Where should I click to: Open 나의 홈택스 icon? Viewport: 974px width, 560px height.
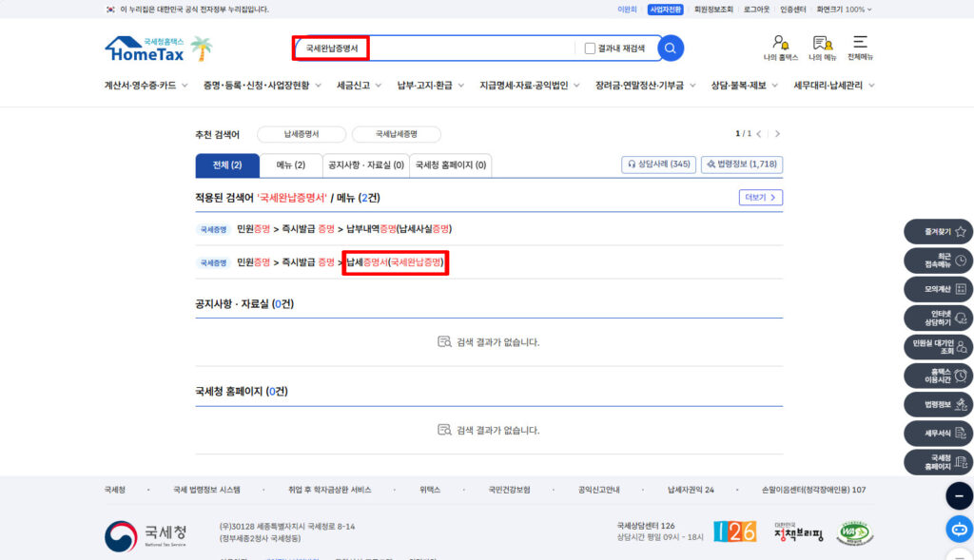[780, 48]
